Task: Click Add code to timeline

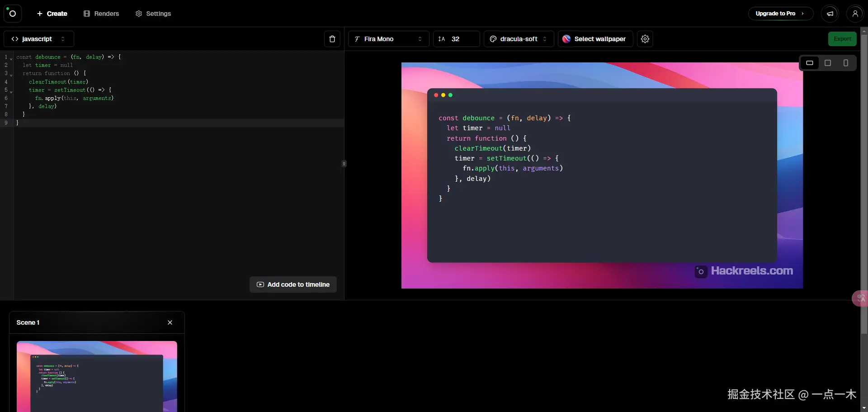Action: click(293, 284)
